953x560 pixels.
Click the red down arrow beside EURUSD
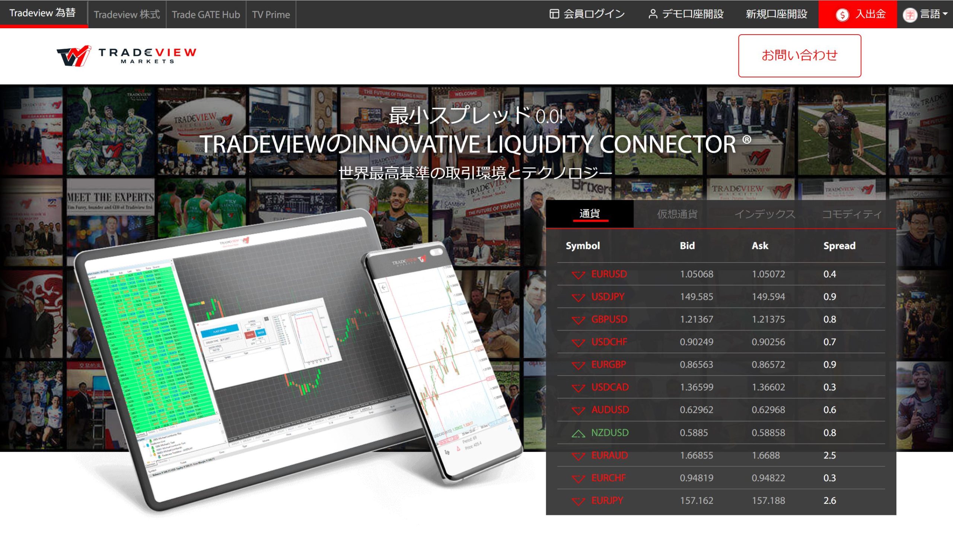pyautogui.click(x=578, y=275)
